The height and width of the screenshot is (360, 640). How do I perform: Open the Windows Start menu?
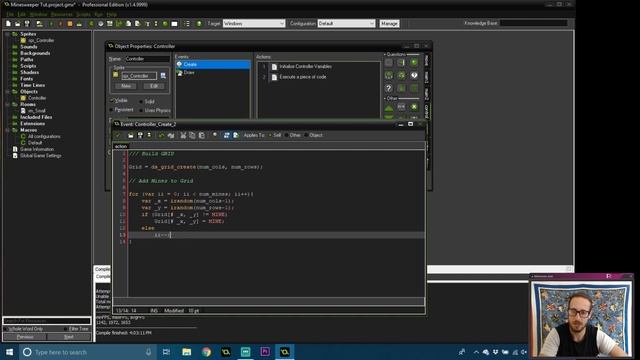(x=9, y=352)
